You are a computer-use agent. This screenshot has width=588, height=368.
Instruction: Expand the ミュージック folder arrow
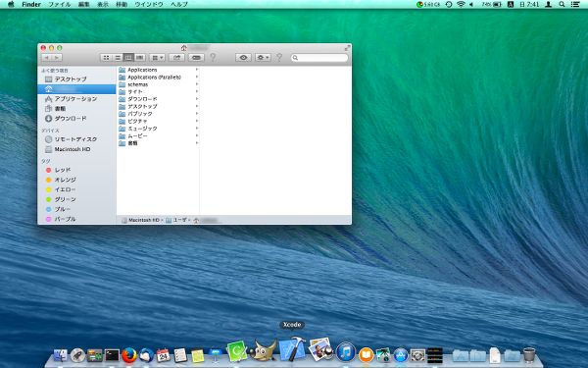197,128
